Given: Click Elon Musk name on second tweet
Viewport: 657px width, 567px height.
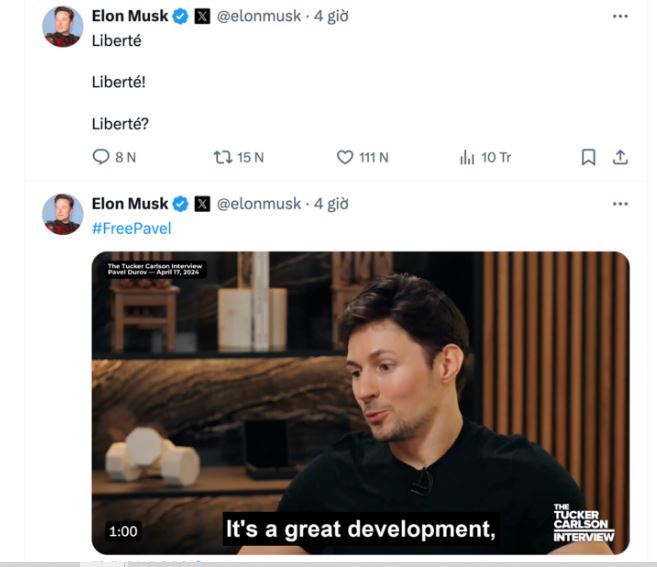Looking at the screenshot, I should pyautogui.click(x=130, y=204).
